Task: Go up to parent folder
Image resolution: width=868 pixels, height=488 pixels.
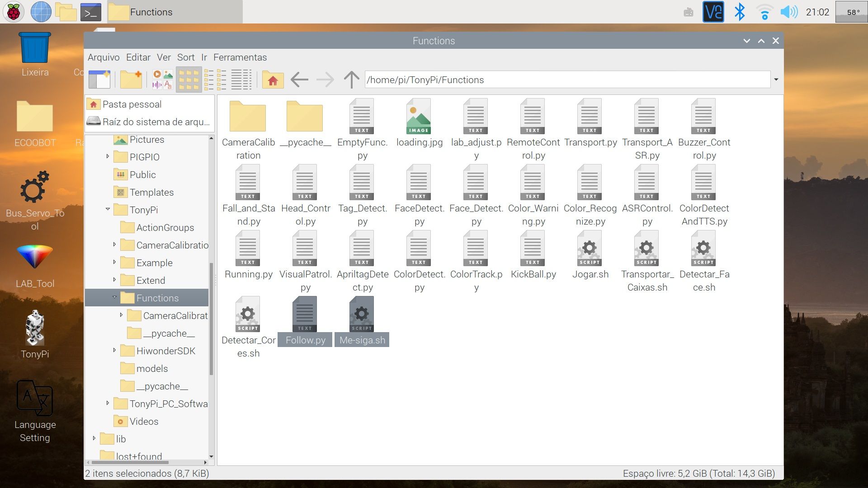Action: (x=351, y=80)
